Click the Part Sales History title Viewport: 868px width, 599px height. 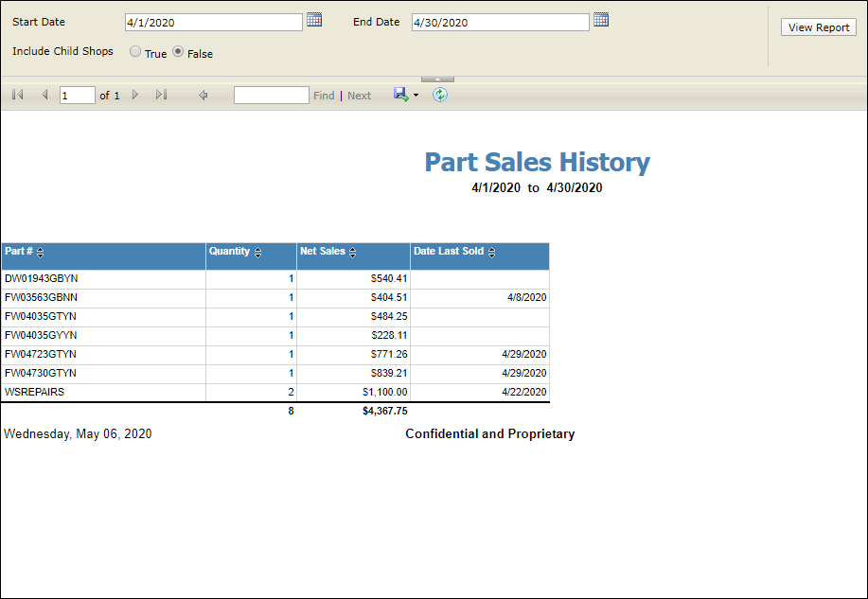coord(537,162)
